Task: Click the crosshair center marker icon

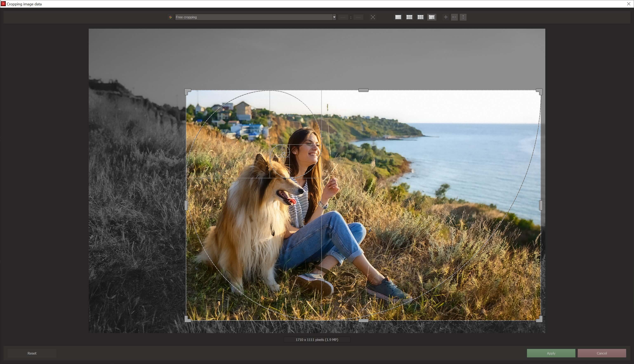Action: coord(446,17)
